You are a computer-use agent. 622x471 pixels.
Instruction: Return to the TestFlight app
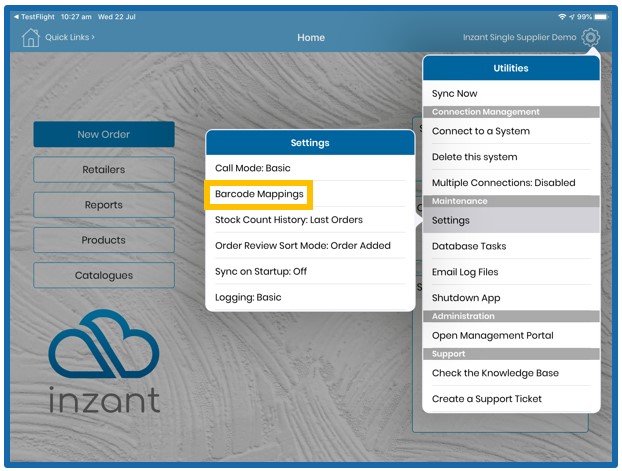tap(34, 17)
